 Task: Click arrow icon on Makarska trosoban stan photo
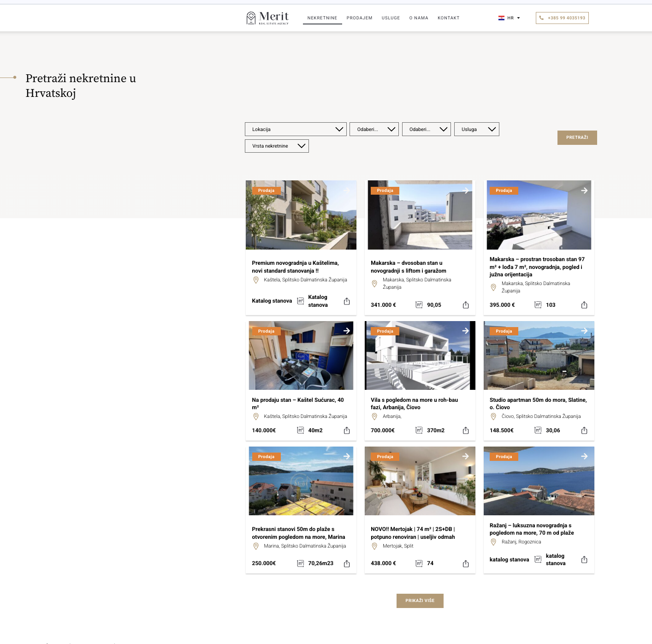pyautogui.click(x=584, y=191)
